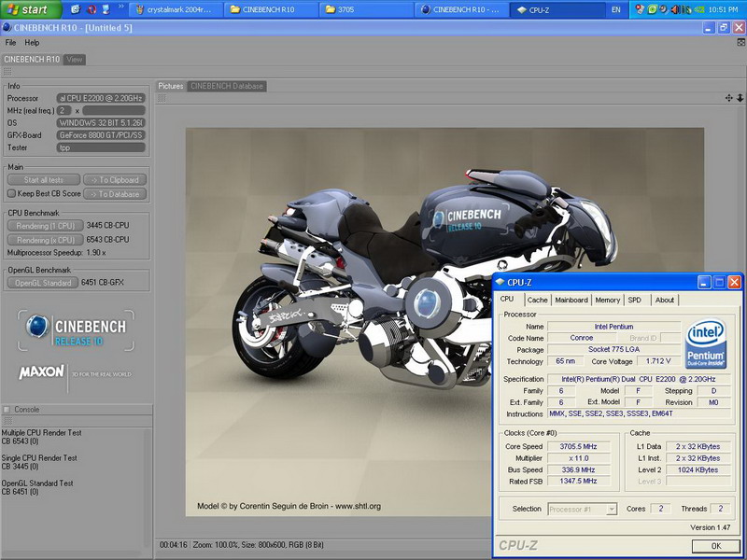Click the OS info field
The image size is (747, 560).
(x=101, y=123)
